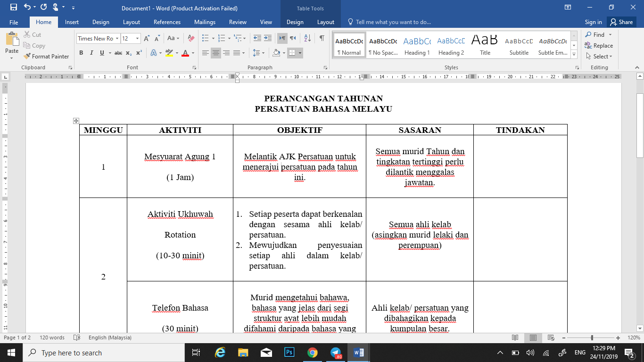Click the Tell me what you want to do box
Viewport: 644px width, 362px height.
(389, 22)
